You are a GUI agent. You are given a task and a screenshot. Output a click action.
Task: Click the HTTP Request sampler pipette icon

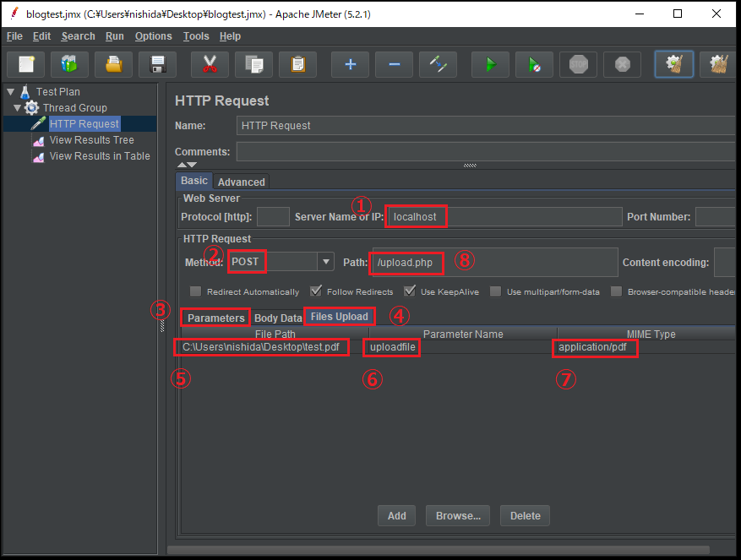[38, 124]
